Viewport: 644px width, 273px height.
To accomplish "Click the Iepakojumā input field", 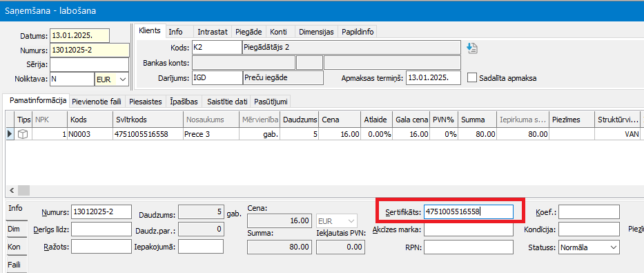I will [201, 247].
